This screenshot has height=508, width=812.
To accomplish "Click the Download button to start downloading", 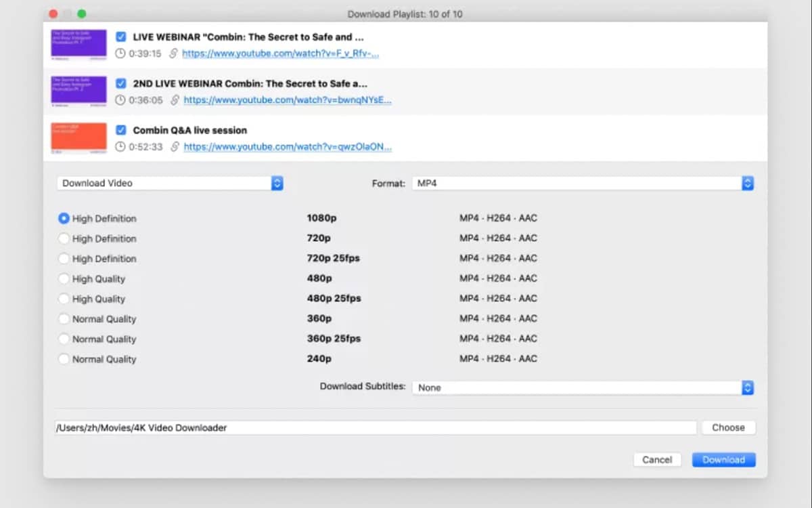I will 723,459.
